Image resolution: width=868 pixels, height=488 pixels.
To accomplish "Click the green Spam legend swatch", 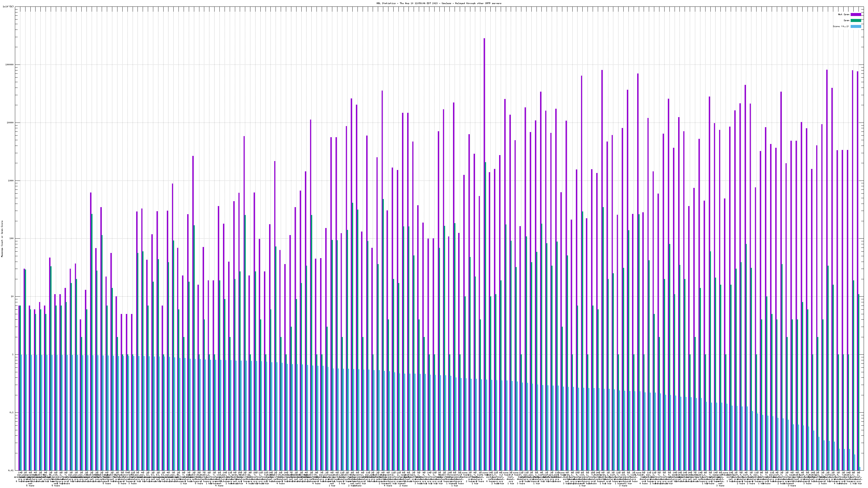I will tap(856, 21).
